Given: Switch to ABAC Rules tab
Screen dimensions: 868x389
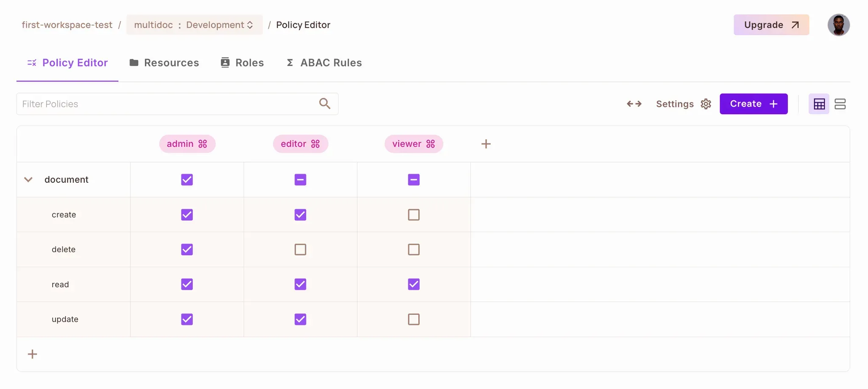Looking at the screenshot, I should (x=324, y=63).
